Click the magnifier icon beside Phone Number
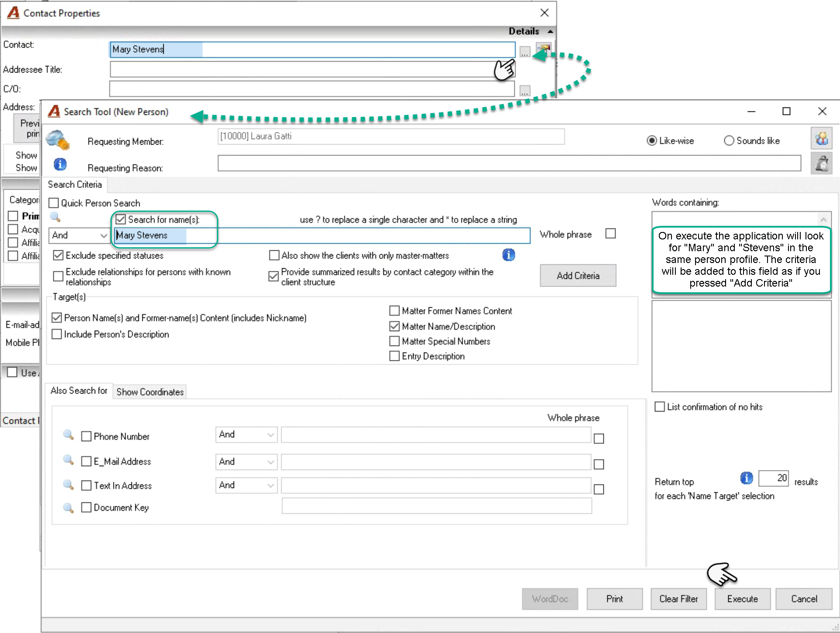 pos(68,435)
